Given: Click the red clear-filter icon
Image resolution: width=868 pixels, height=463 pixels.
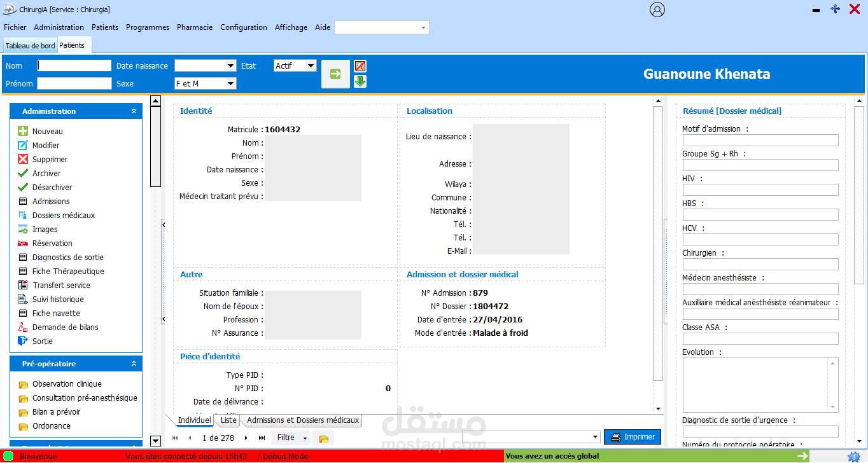Looking at the screenshot, I should tap(360, 66).
